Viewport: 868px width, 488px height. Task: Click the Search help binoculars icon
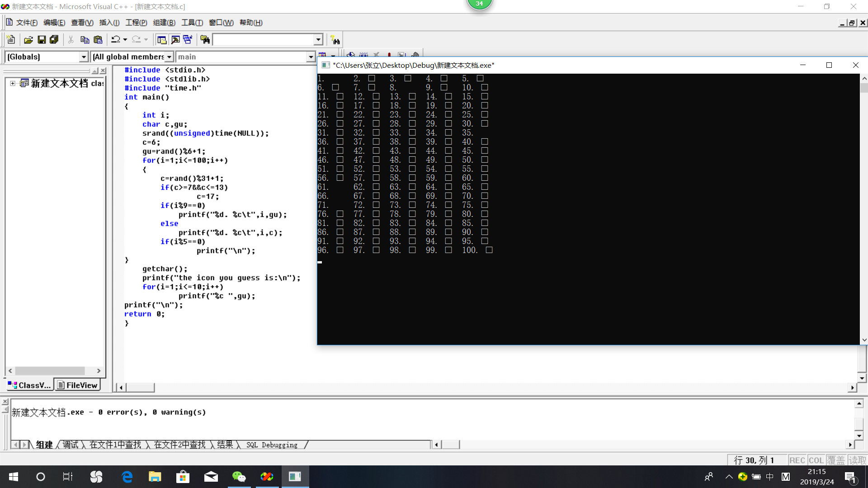335,40
